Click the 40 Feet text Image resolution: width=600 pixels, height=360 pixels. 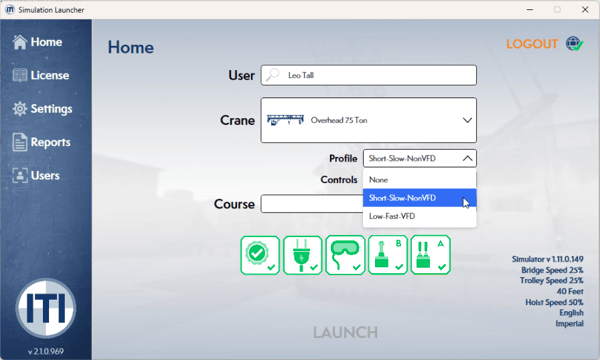(570, 291)
